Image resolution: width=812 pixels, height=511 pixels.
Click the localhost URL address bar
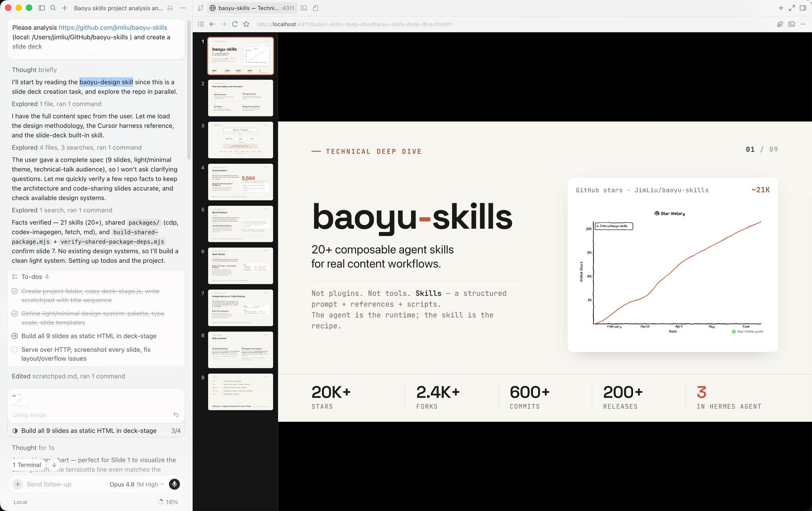coord(354,24)
